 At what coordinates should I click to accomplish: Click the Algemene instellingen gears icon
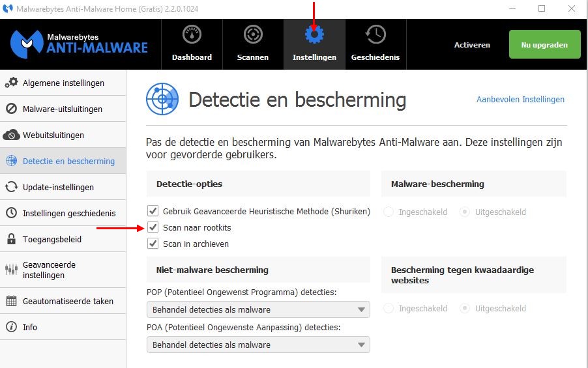[x=11, y=83]
